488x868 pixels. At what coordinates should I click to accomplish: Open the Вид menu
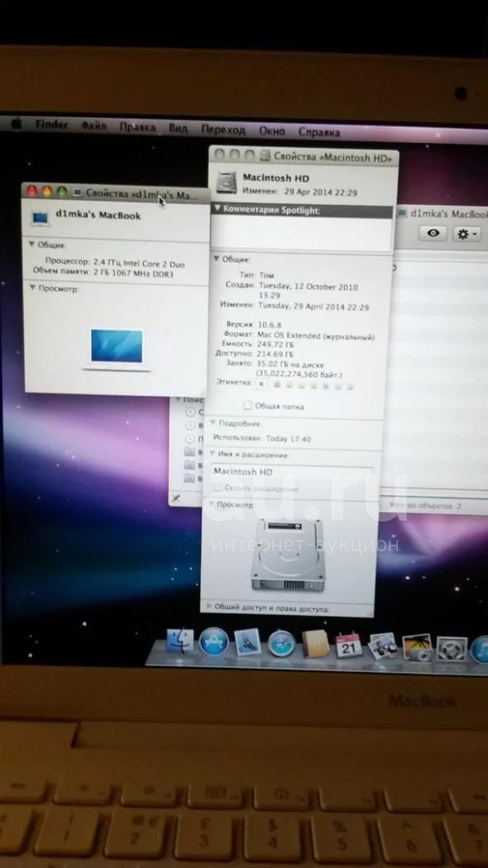(178, 128)
